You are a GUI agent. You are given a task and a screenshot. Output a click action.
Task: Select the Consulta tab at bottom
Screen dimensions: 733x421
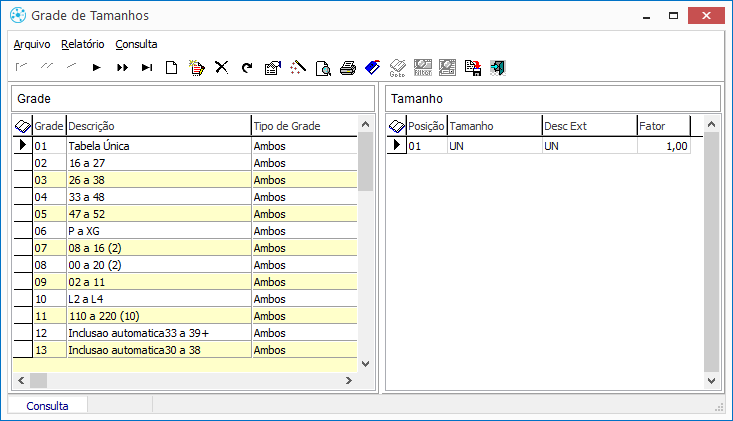[x=47, y=406]
